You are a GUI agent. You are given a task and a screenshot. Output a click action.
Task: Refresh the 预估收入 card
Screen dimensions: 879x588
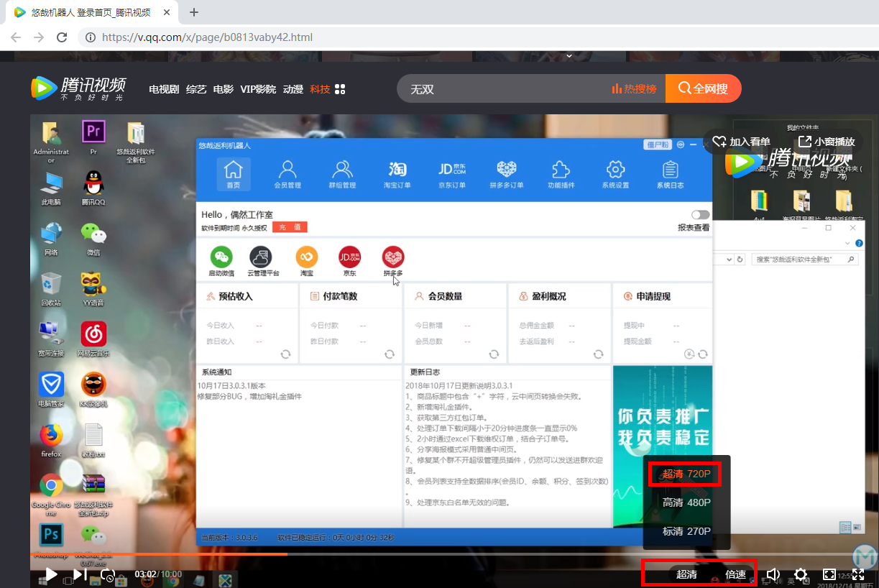tap(285, 354)
